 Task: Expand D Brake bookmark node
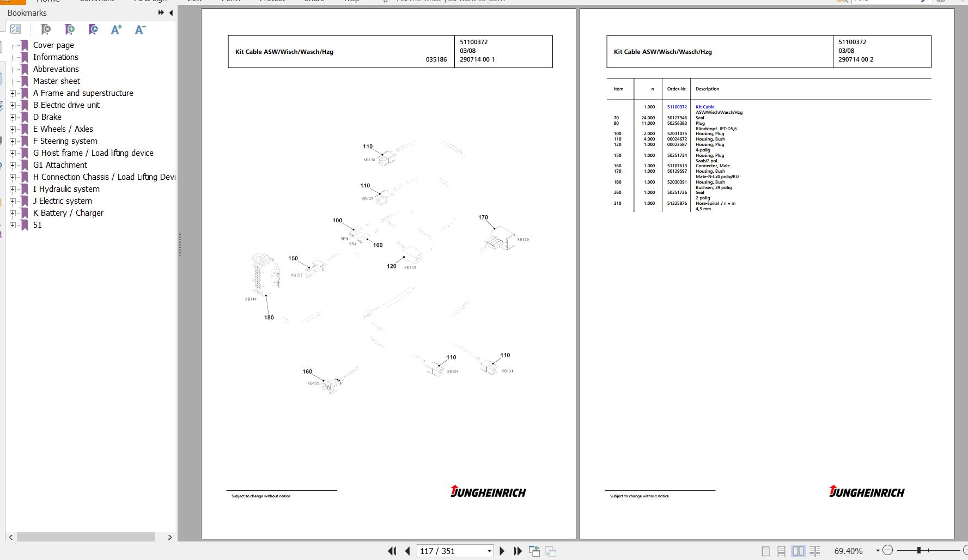13,117
